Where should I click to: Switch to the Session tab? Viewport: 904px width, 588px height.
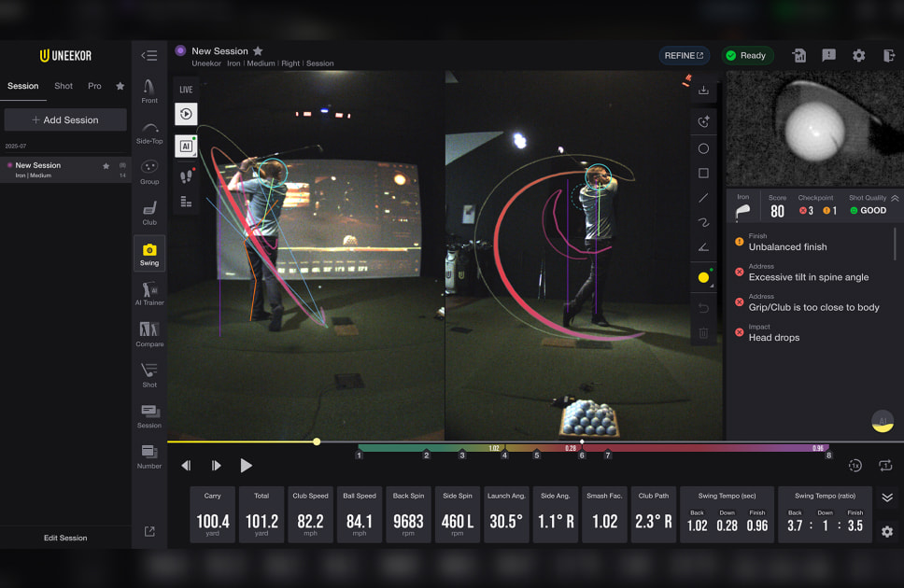click(23, 86)
